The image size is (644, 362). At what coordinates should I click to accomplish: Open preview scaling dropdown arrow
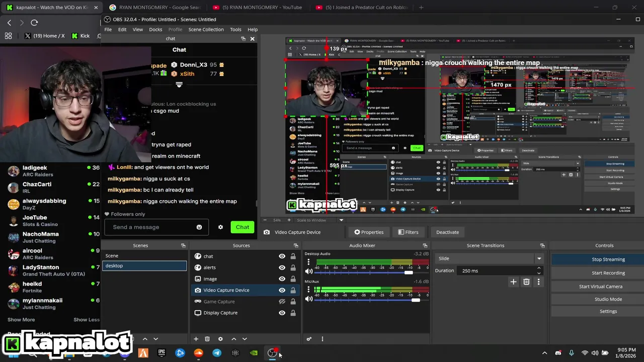click(341, 220)
